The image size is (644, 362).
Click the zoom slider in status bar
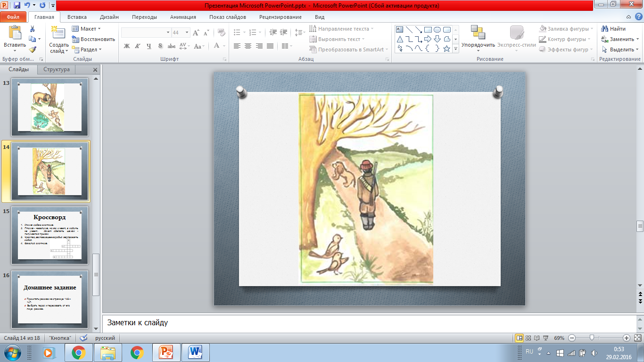point(592,338)
